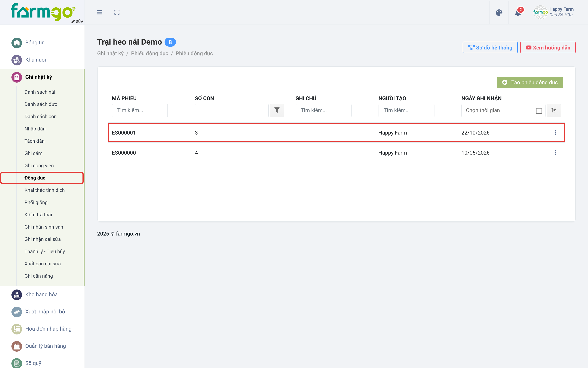Open Danh sách con menu item

coord(41,117)
